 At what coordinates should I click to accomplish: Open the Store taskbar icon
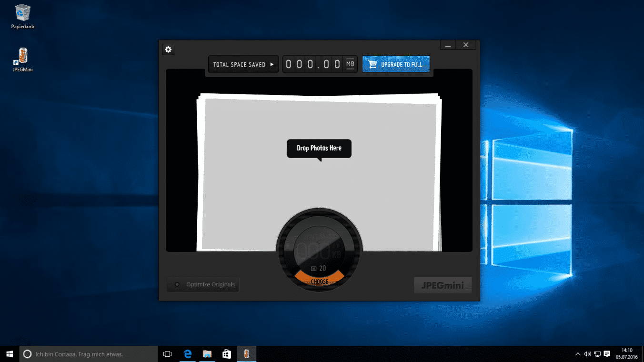click(x=227, y=354)
